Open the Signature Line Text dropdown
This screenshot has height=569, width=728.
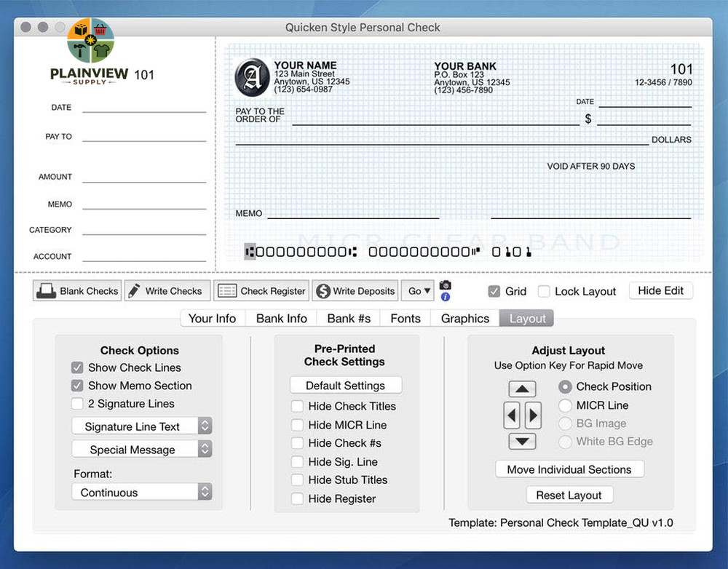142,426
